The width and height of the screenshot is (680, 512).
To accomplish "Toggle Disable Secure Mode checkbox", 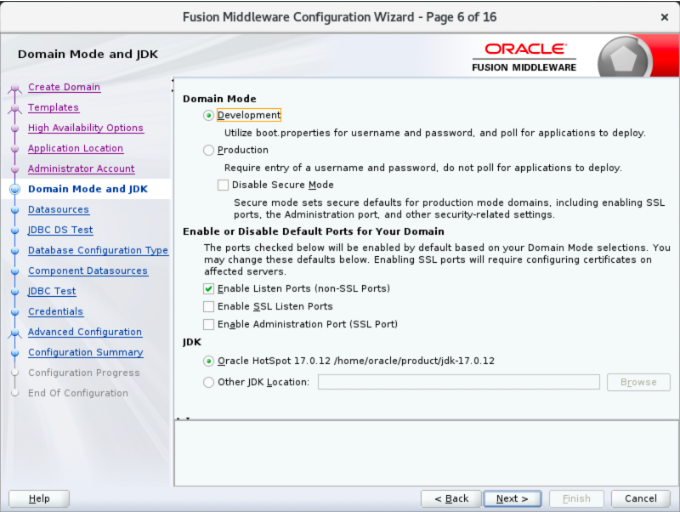I will click(223, 185).
